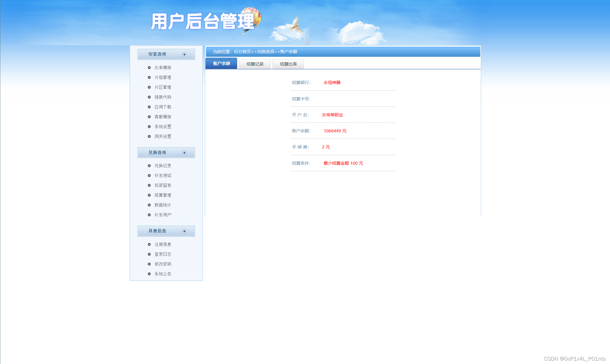Click the gear bullet beside 分区管理
The image size is (610, 364).
pyautogui.click(x=149, y=87)
